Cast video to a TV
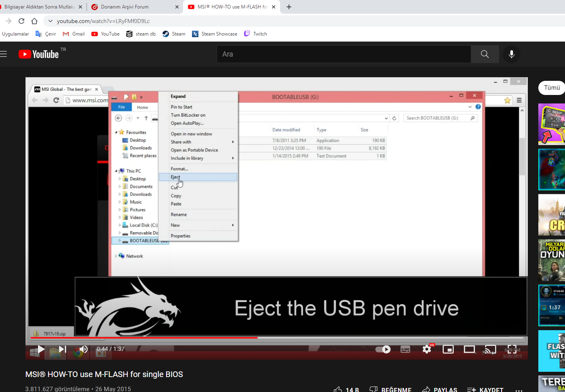The image size is (565, 392). (490, 349)
